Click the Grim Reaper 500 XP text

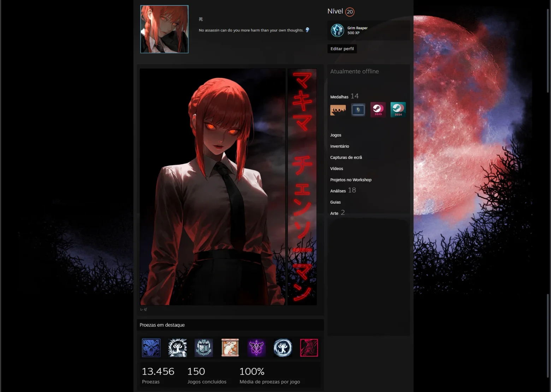pyautogui.click(x=357, y=30)
